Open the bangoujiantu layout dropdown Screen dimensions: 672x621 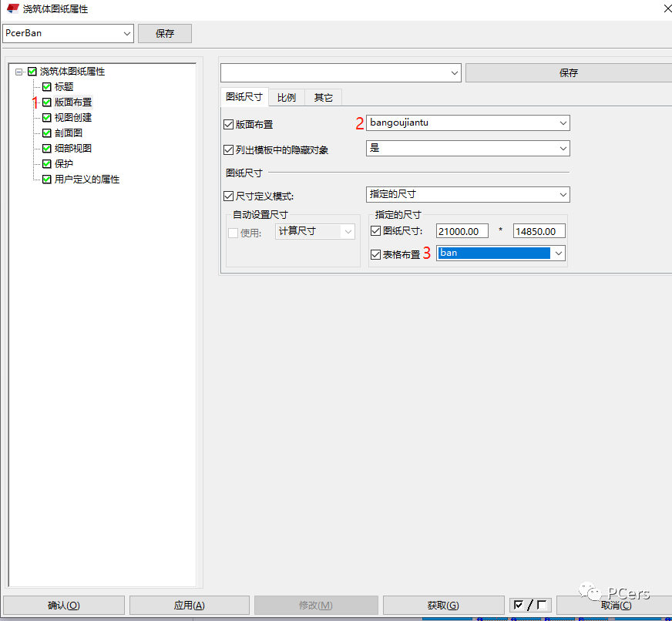[x=563, y=123]
